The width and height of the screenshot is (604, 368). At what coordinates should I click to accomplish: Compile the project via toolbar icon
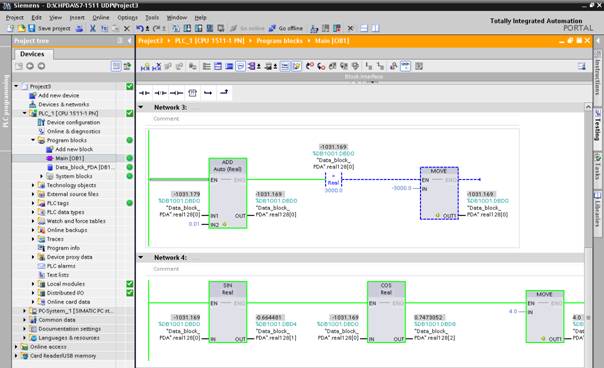coord(176,28)
